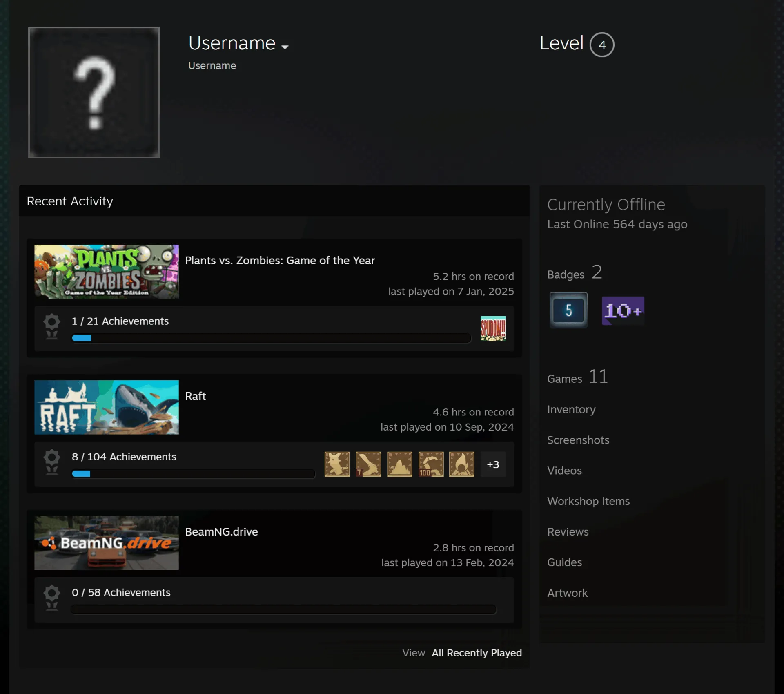Click the purple 10+ badge icon
Viewport: 784px width, 694px height.
(623, 311)
